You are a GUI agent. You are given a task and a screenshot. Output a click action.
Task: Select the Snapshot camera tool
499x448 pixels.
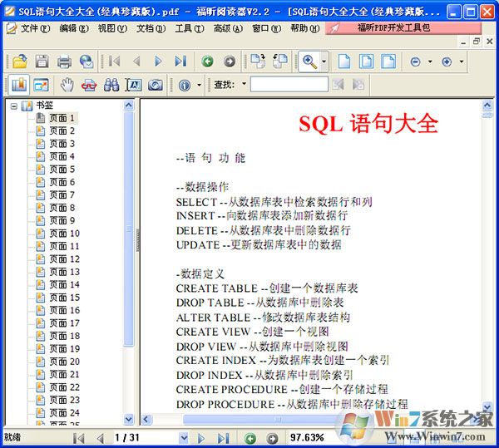[x=156, y=85]
